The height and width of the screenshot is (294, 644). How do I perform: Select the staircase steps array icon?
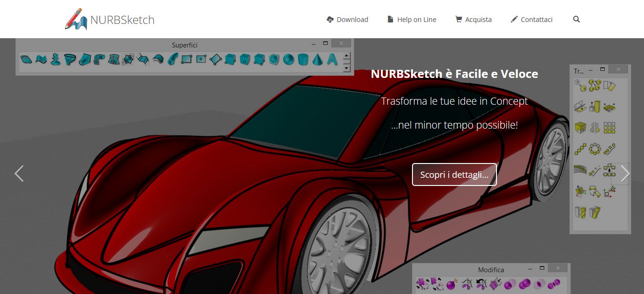pyautogui.click(x=581, y=148)
